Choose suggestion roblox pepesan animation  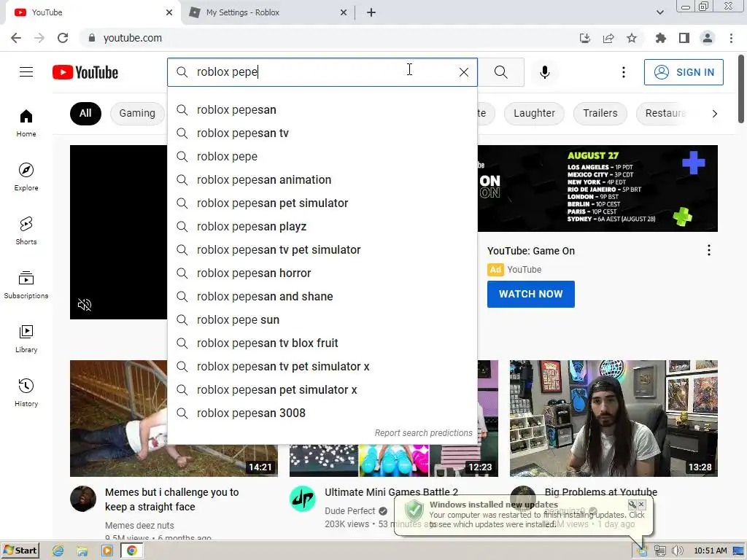tap(322, 180)
